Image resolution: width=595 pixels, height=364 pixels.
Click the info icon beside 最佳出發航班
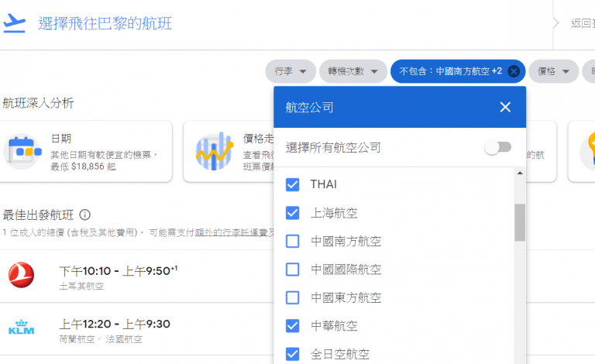point(85,215)
